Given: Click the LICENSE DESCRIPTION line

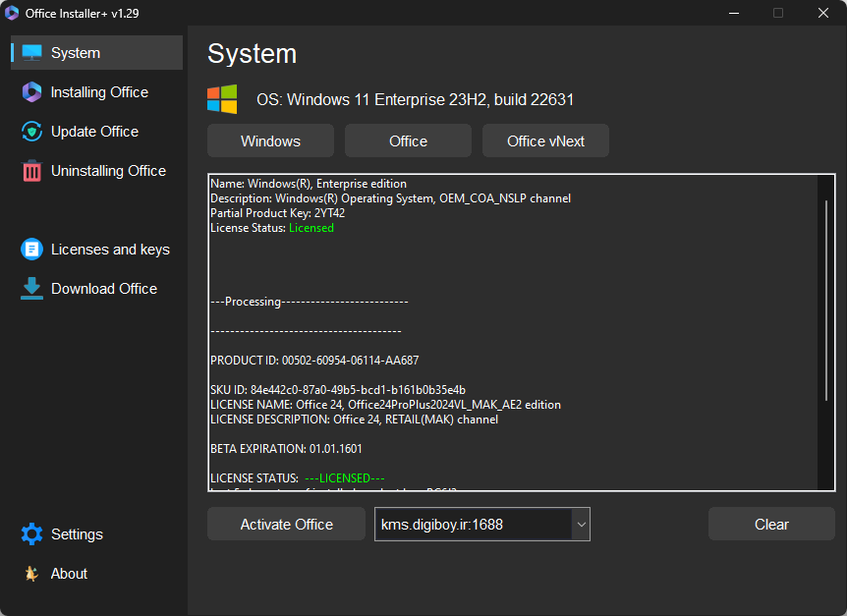Looking at the screenshot, I should [354, 420].
